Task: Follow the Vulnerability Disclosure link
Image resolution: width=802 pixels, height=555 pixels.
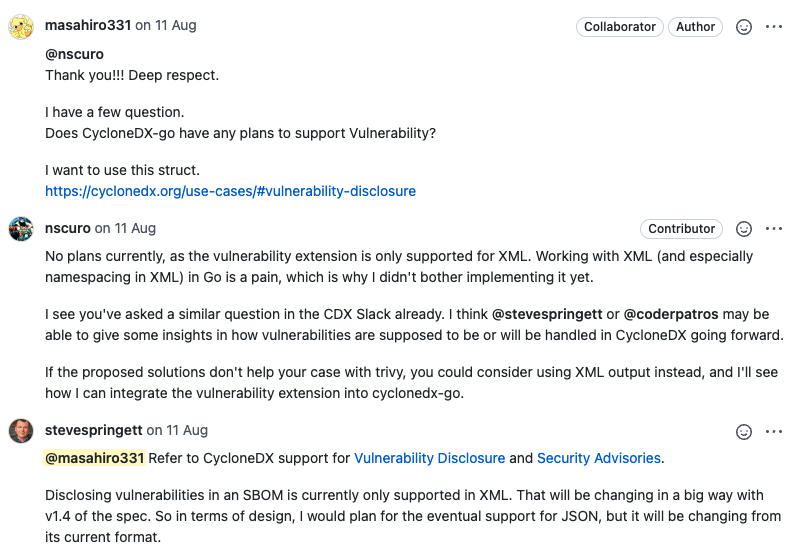Action: pos(429,458)
